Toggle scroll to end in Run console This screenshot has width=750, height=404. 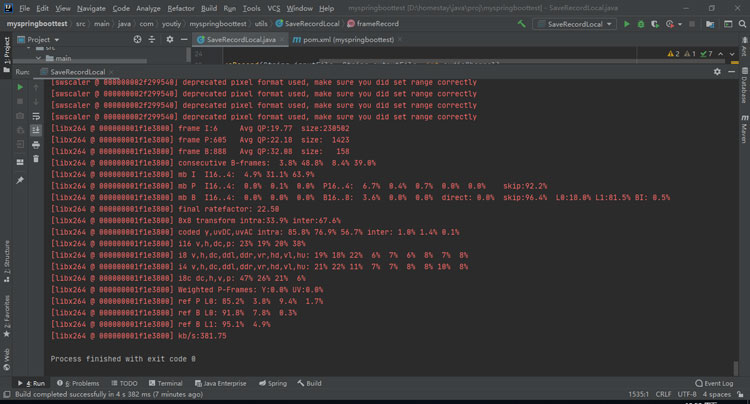[x=36, y=130]
